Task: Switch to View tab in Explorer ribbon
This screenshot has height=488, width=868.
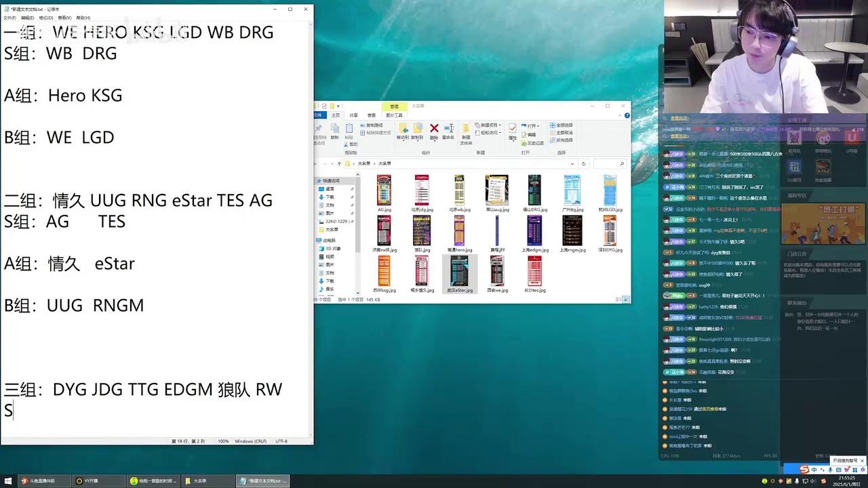Action: coord(372,115)
